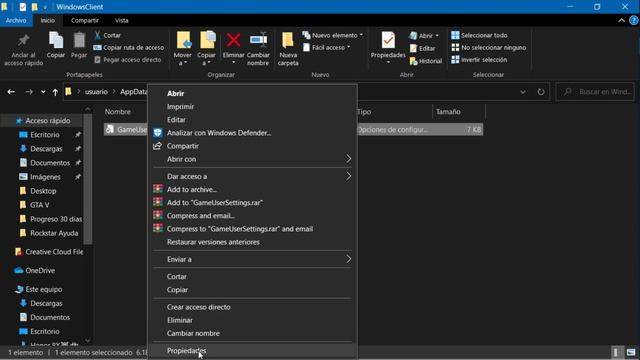The image size is (640, 360).
Task: Click the Copiar icon in Portapapeles group
Action: [56, 41]
